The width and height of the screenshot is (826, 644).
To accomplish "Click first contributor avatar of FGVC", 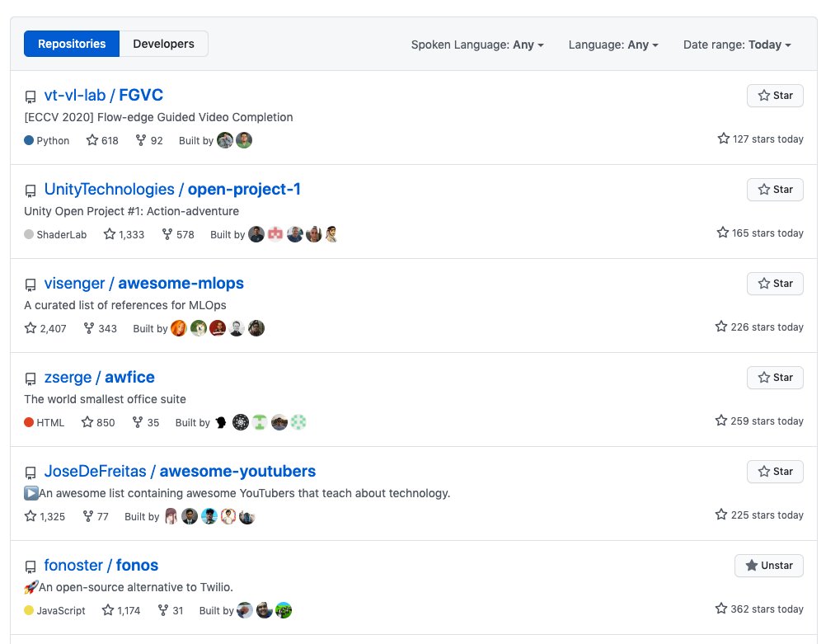I will pyautogui.click(x=225, y=140).
